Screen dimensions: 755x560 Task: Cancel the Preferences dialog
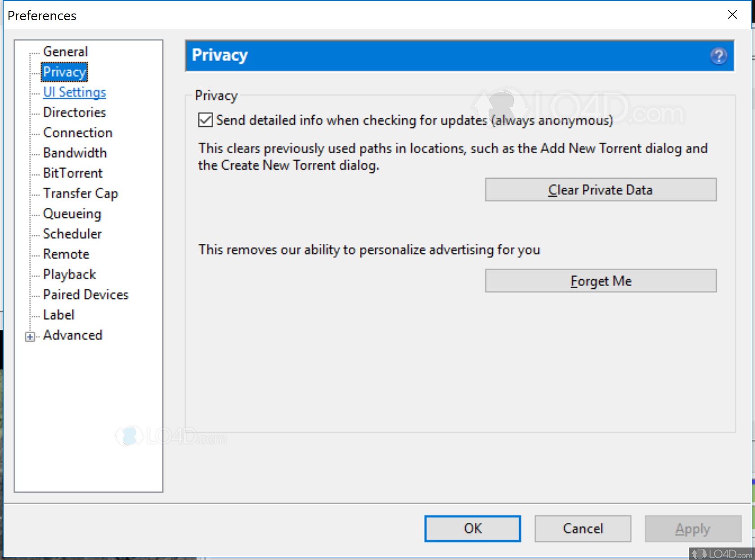pyautogui.click(x=583, y=529)
